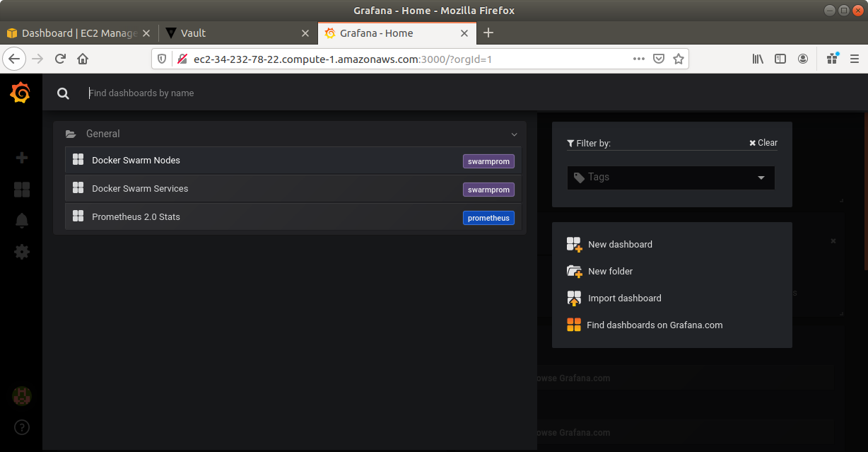Open the Help question mark icon
This screenshot has height=452, width=868.
21,427
